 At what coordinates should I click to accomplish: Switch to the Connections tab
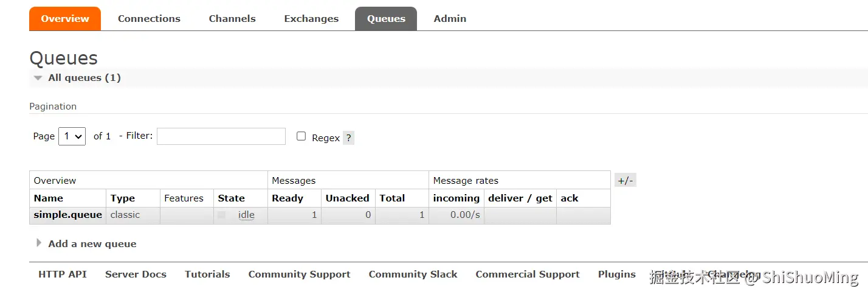click(x=149, y=18)
